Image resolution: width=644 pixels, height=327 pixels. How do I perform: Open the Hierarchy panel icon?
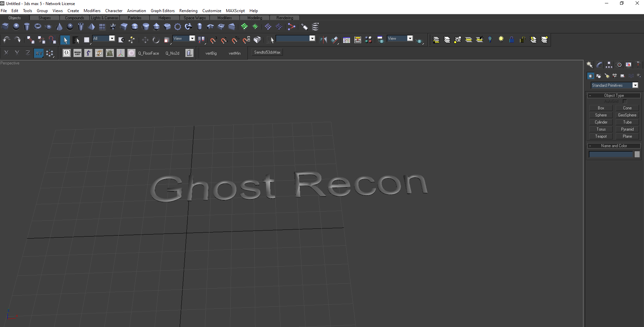[x=609, y=65]
